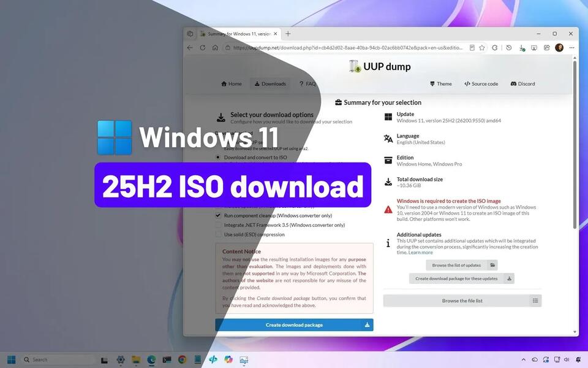Open the Discord link
This screenshot has width=588, height=368.
pos(522,84)
